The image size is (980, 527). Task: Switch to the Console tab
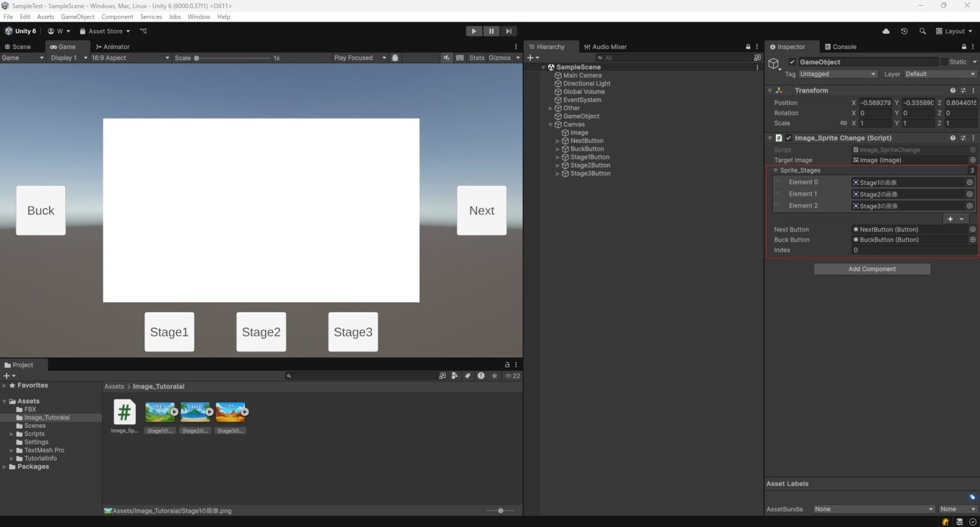pos(841,47)
